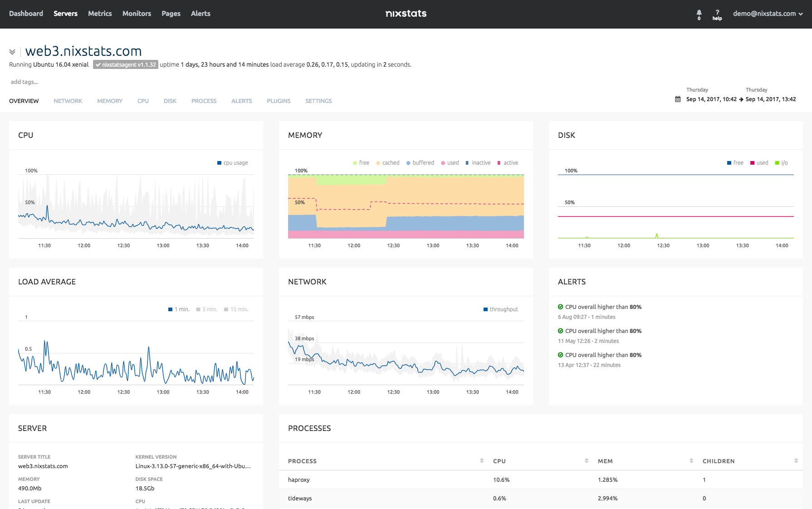
Task: Toggle the throughput legend series
Action: click(x=501, y=309)
